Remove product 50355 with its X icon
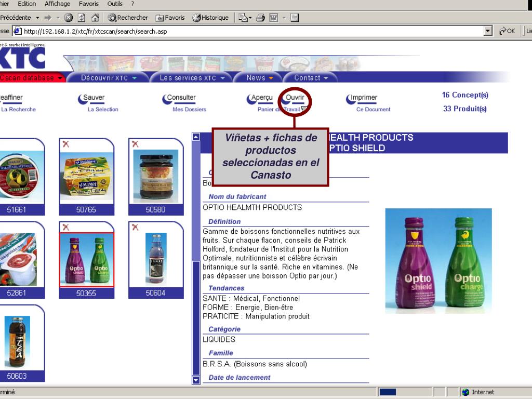Screen dimensions: 532x399 [x=66, y=228]
